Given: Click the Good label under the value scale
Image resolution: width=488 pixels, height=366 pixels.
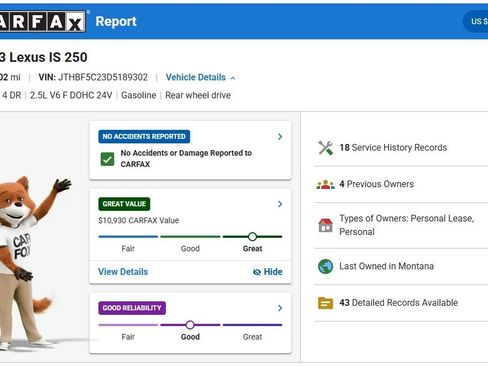Looking at the screenshot, I should (x=190, y=249).
